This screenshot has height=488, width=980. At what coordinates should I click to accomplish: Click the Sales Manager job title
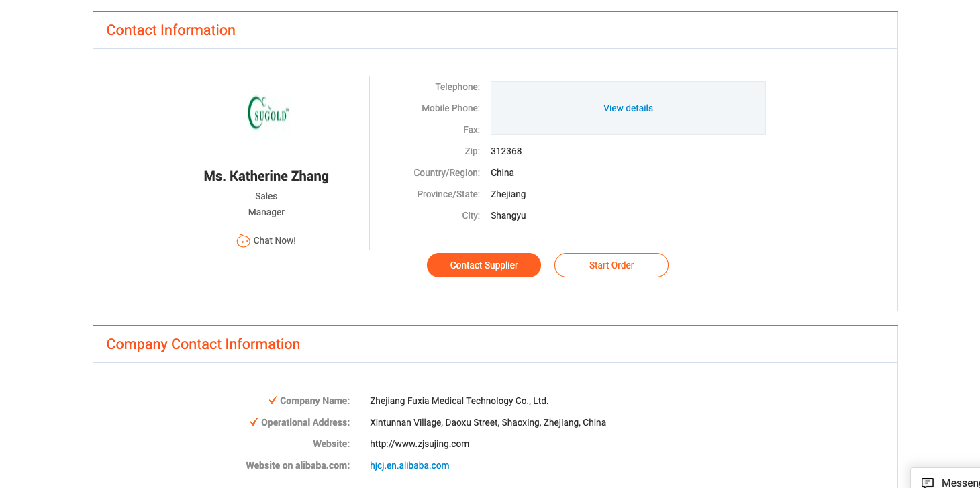coord(266,204)
